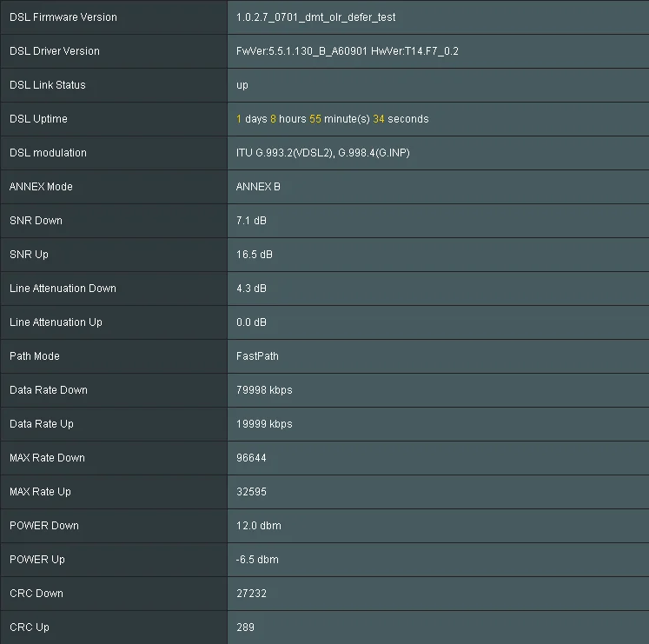Click firmware value 1.0.2.7_0701_dmt_olr_defer_test
The image size is (649, 644).
click(315, 17)
